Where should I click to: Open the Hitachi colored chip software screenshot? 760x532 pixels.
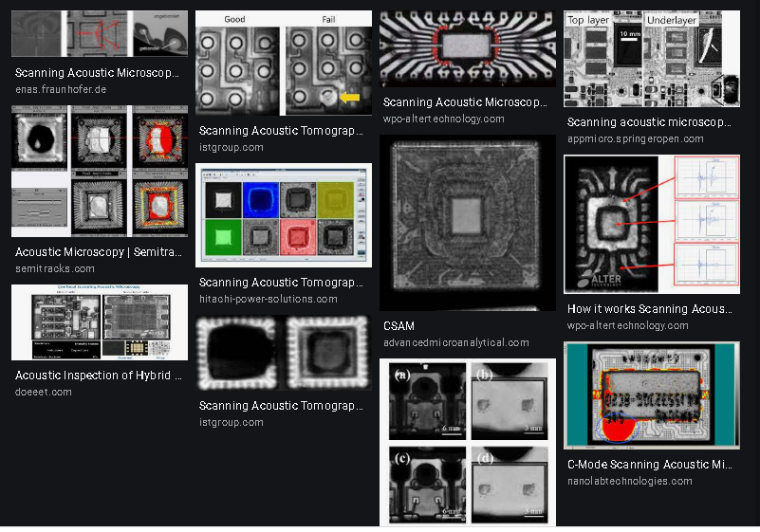click(284, 215)
